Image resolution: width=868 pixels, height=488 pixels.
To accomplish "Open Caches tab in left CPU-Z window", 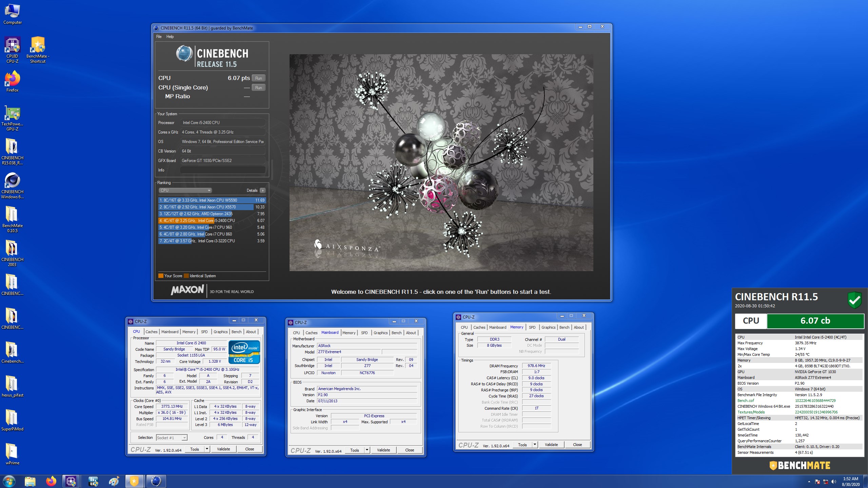I will pos(151,332).
